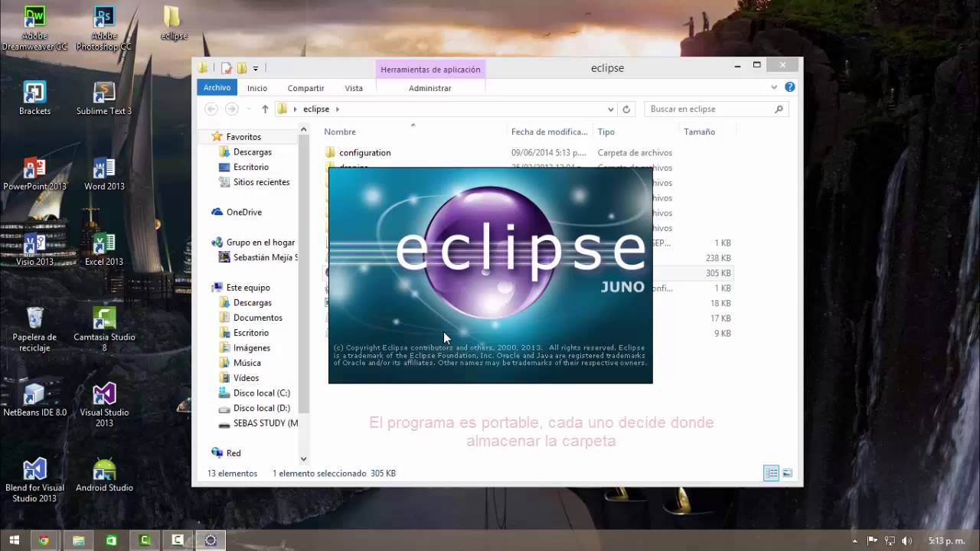The height and width of the screenshot is (551, 980).
Task: Select the Visio 2013 desktop icon
Action: (34, 249)
